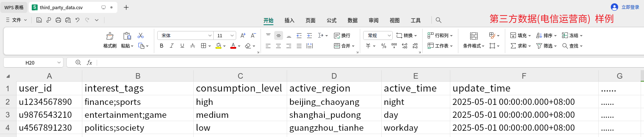The width and height of the screenshot is (644, 137).
Task: Click the Conditional Formatting (条件格式) icon
Action: [x=474, y=36]
